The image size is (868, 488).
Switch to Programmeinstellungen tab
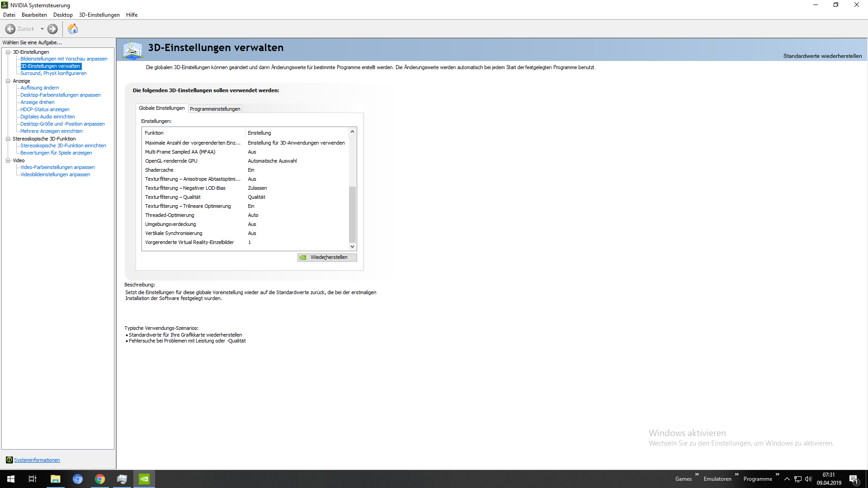click(215, 109)
